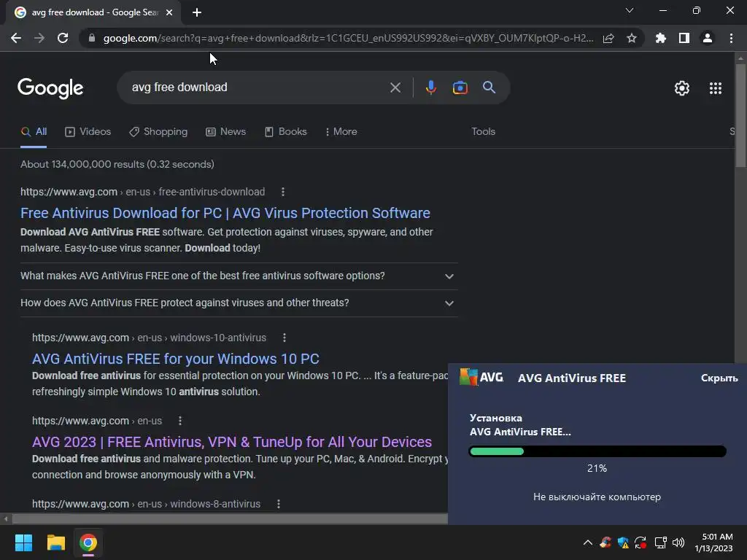Open 'AVG AntiVirus FREE for your Windows 10 PC'
The height and width of the screenshot is (560, 747).
[176, 359]
